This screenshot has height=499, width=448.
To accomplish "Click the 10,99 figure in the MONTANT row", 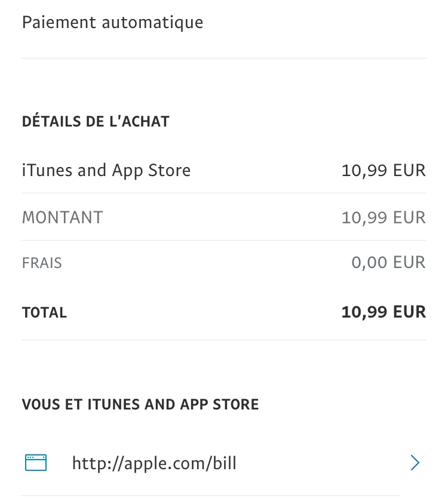I will (x=364, y=217).
